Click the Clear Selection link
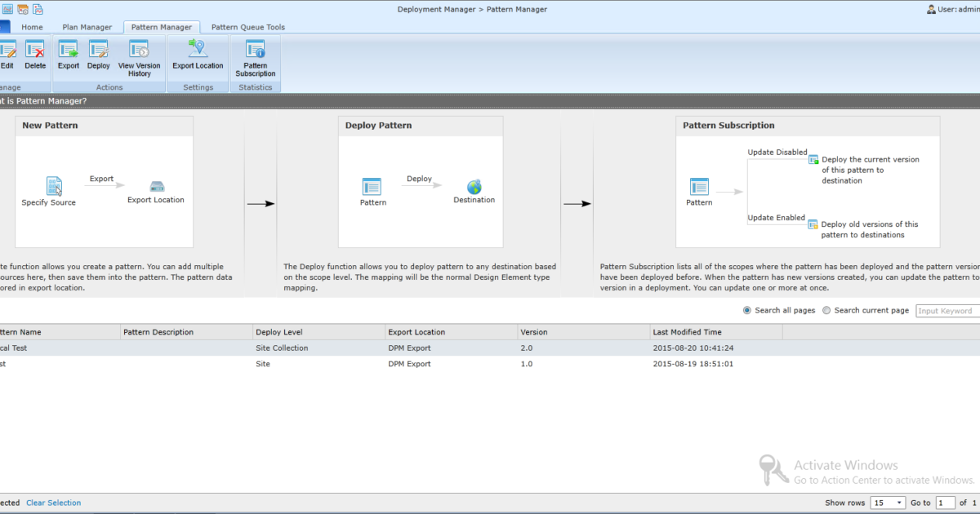The width and height of the screenshot is (980, 514). coord(53,503)
